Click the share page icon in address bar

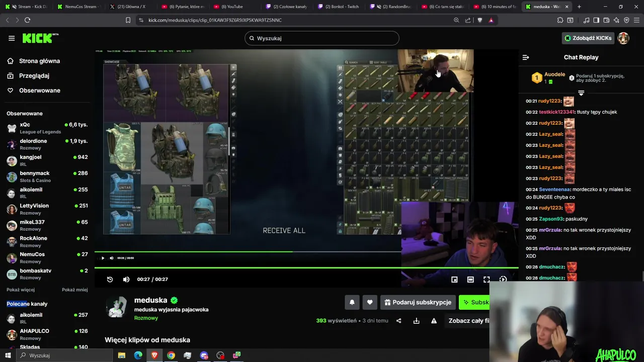coord(468,20)
